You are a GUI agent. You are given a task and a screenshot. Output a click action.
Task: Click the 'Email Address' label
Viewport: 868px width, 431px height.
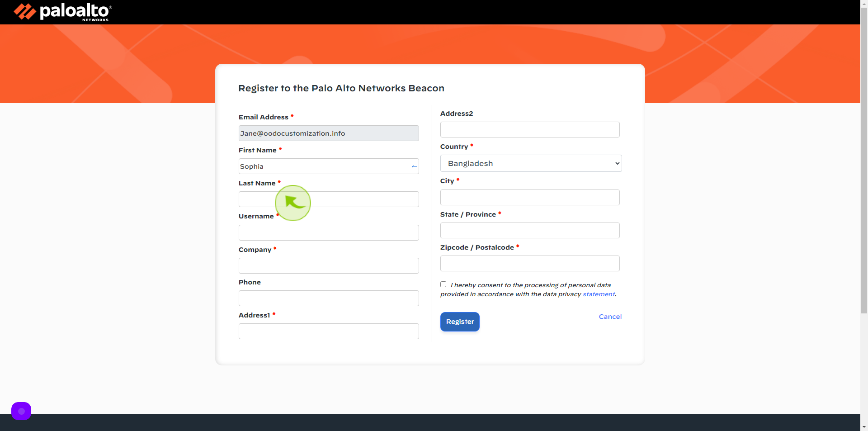tap(264, 117)
